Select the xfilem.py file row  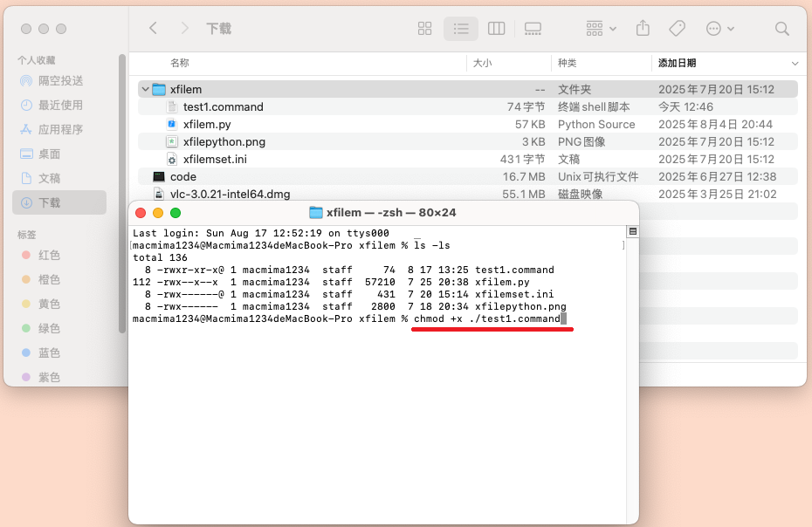tap(207, 124)
